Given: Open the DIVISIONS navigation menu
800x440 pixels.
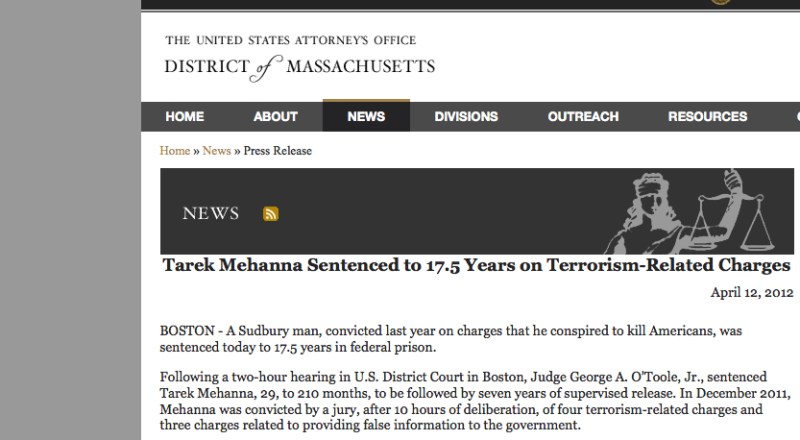Looking at the screenshot, I should coord(466,117).
